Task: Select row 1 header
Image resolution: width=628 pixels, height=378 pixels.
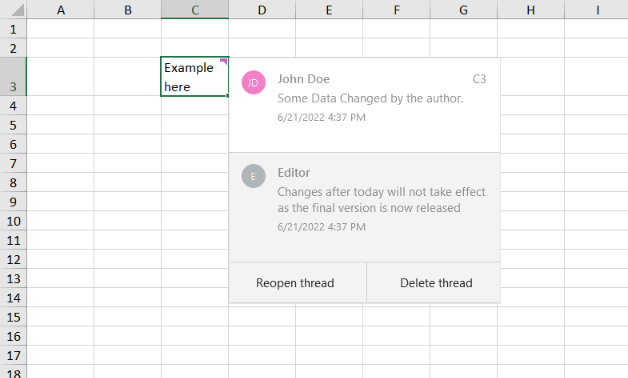Action: pos(13,29)
